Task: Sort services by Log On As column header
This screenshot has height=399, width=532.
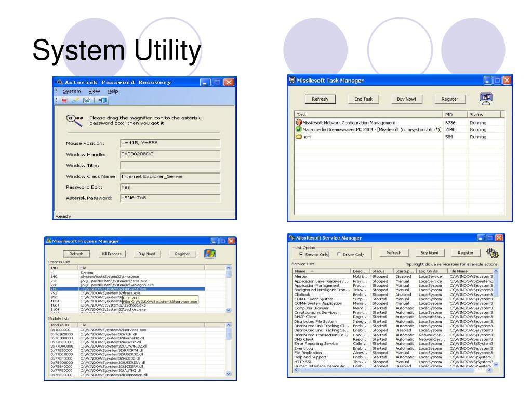Action: (432, 271)
